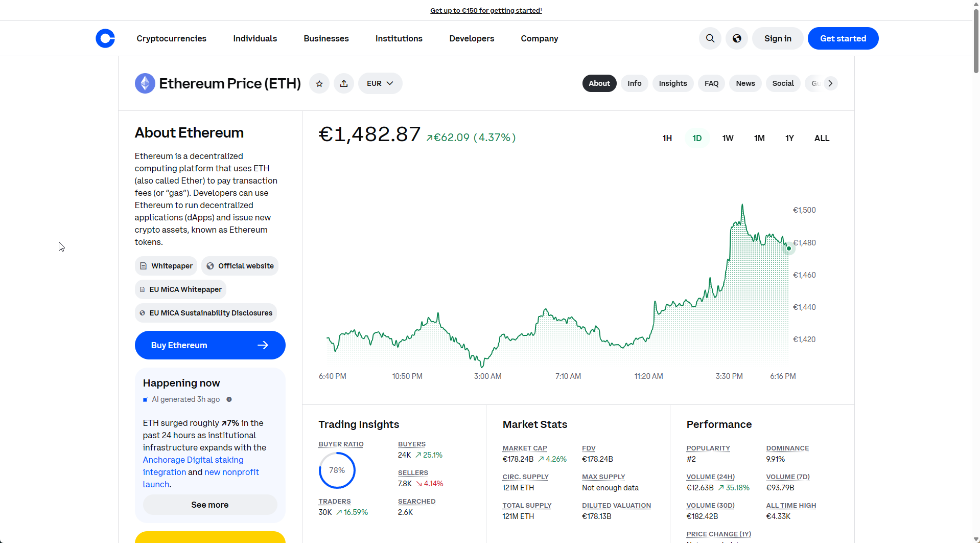Select the ALL chart range
The width and height of the screenshot is (980, 543).
(822, 138)
